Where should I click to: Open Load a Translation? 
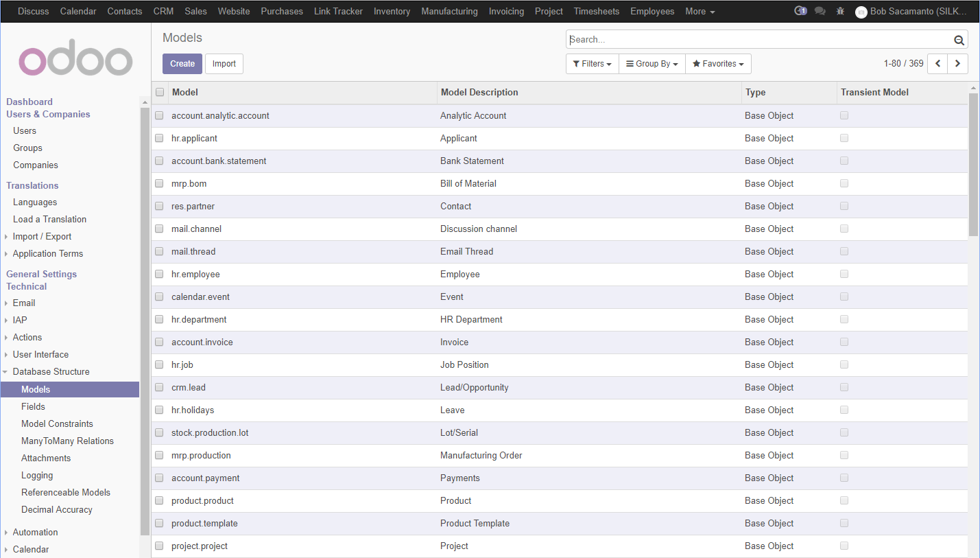tap(49, 219)
